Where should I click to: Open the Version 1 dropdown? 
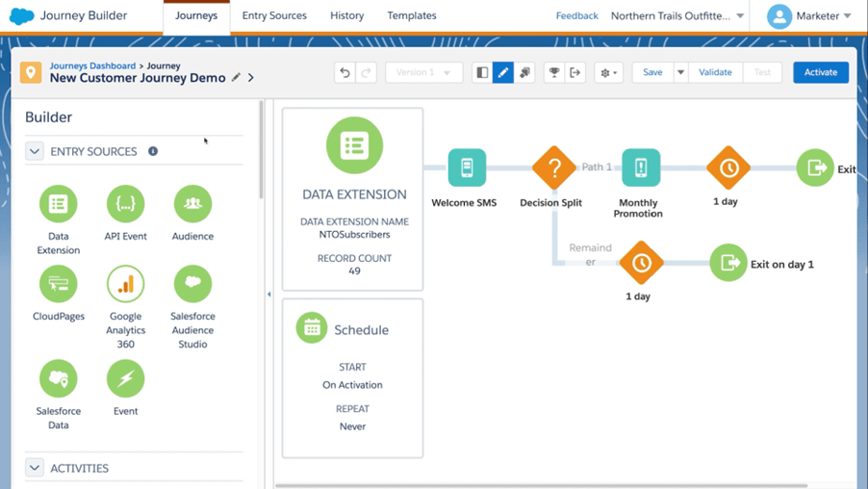[x=424, y=72]
